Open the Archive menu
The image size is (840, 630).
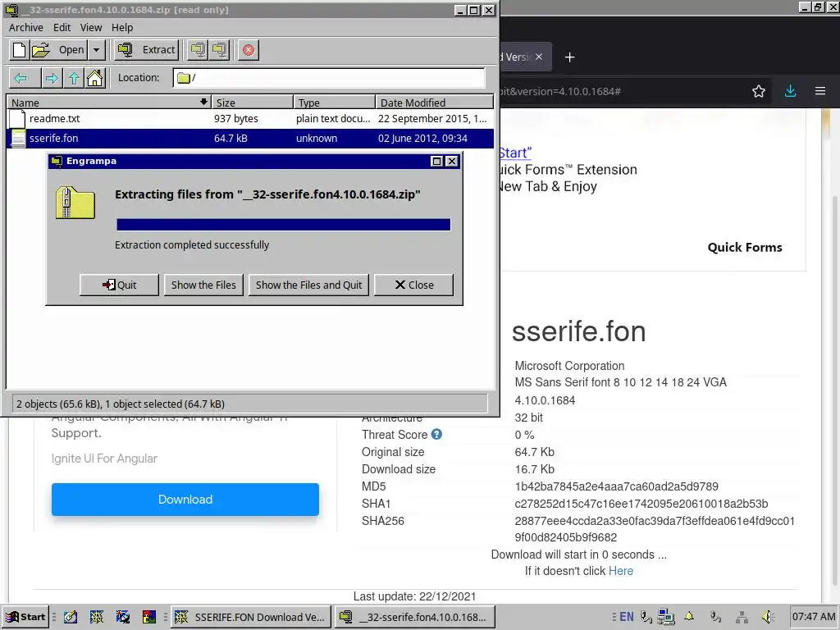[25, 27]
